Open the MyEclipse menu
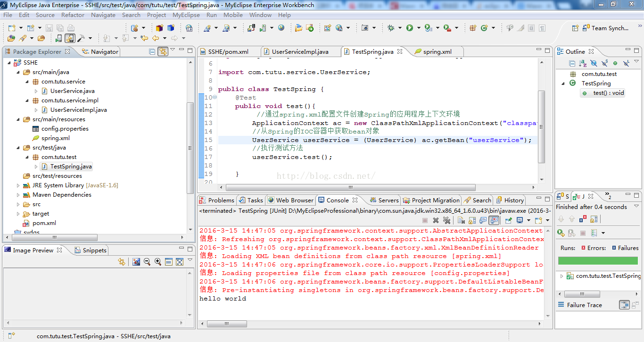644x342 pixels. pos(186,15)
